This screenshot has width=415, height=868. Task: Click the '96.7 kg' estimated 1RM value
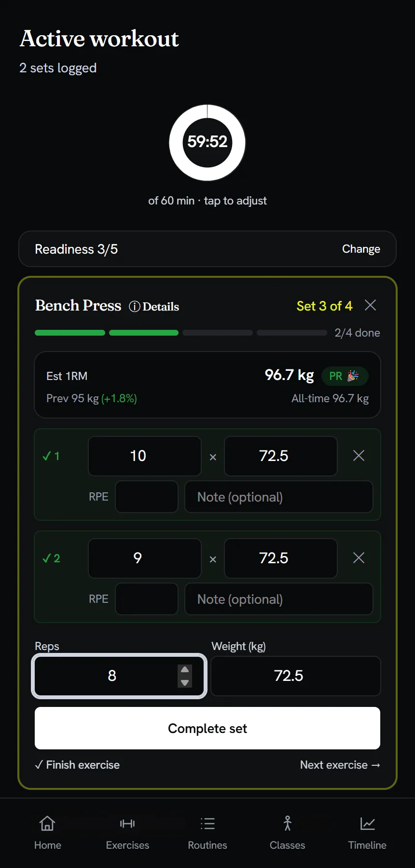point(289,375)
